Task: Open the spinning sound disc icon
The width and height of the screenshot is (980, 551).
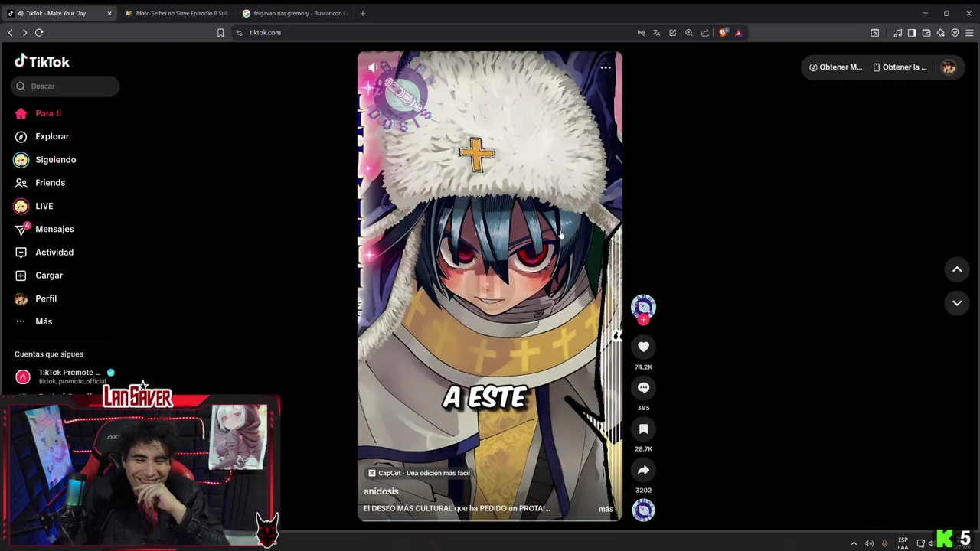Action: click(x=643, y=510)
